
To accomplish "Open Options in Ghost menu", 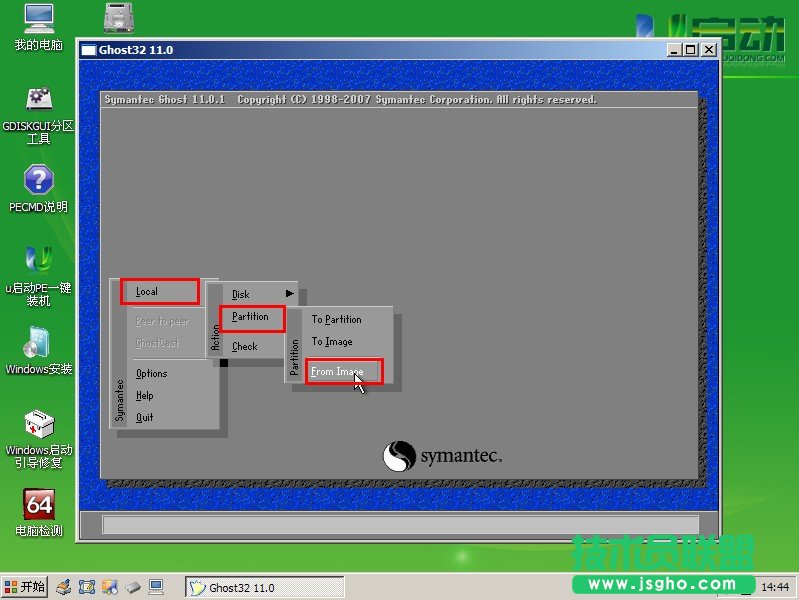I will [x=152, y=374].
